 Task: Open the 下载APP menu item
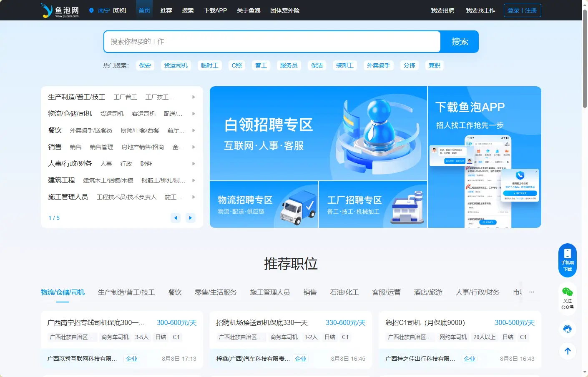tap(215, 10)
